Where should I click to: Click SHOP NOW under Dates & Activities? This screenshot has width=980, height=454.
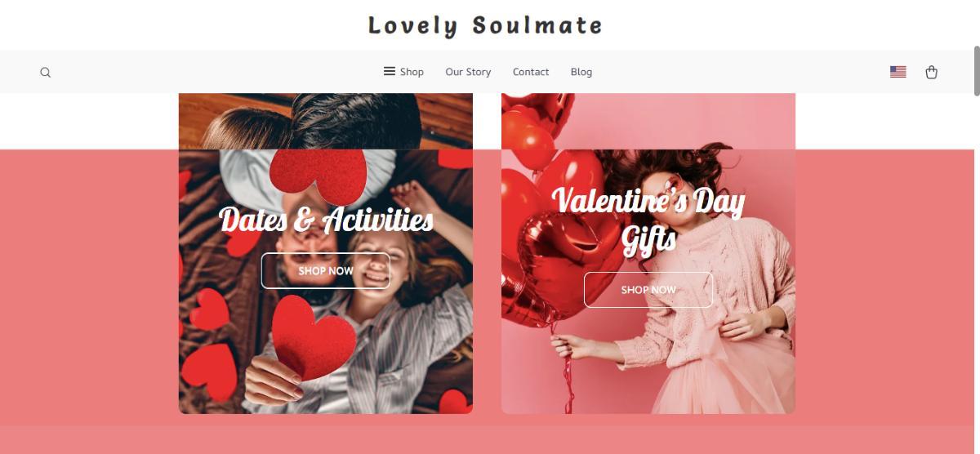[x=326, y=270]
